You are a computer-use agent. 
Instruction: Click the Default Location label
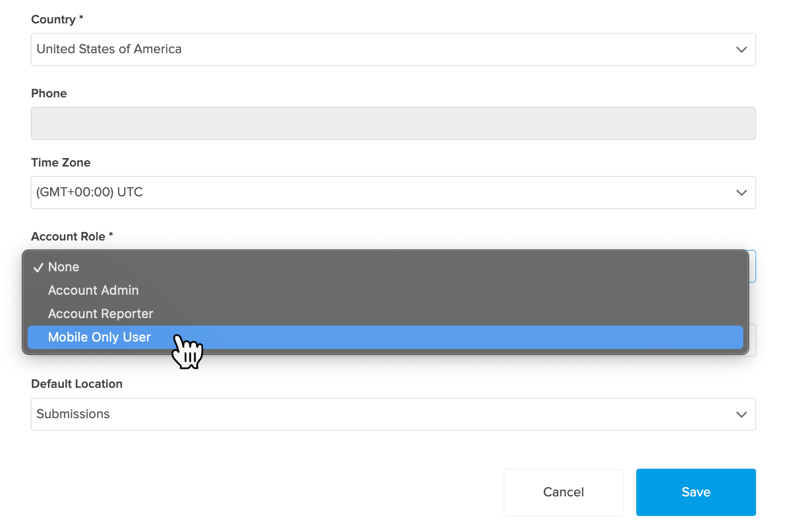(x=77, y=384)
